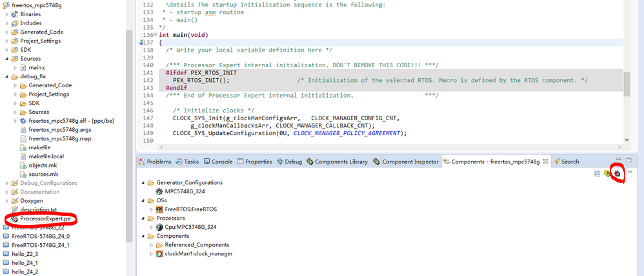Click the clockMan1:clock_manager component icon

159,254
